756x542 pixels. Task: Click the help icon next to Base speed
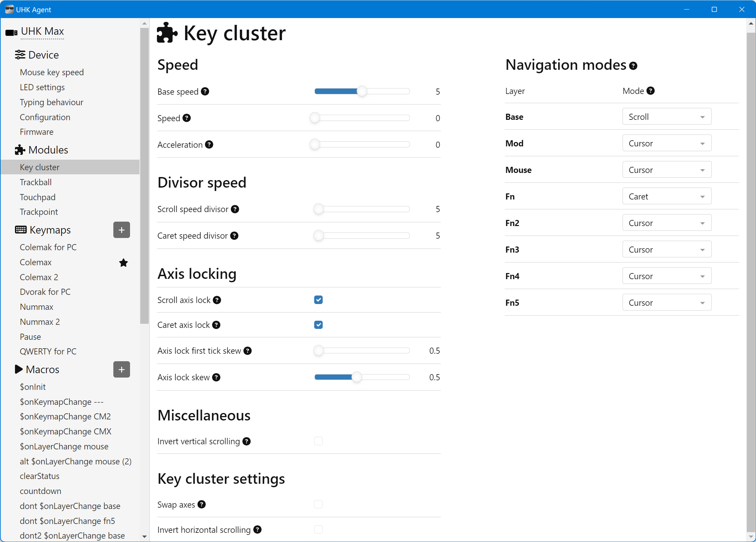click(x=205, y=92)
